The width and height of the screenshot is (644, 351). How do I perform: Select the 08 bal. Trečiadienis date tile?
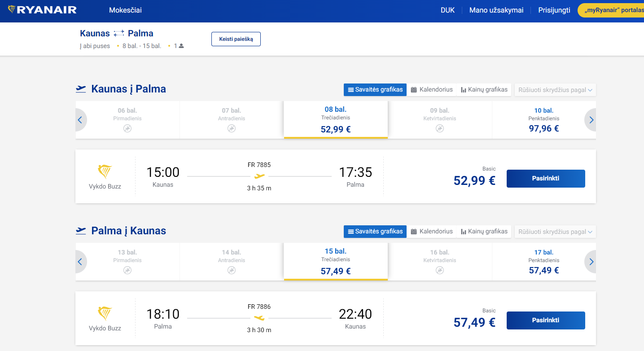pos(335,119)
